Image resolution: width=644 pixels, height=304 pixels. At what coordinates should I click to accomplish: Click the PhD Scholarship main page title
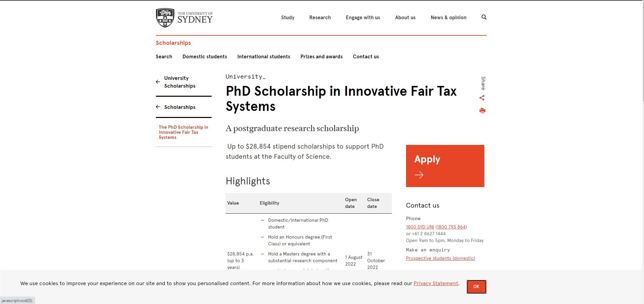point(341,99)
